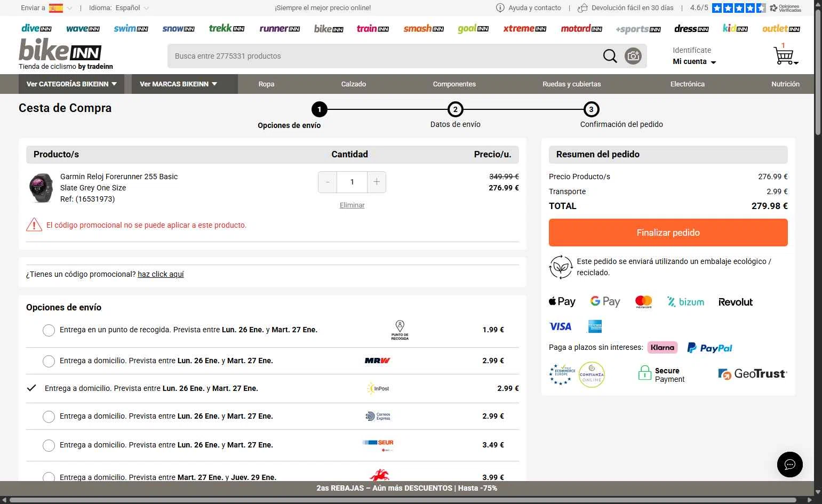Viewport: 822px width, 504px height.
Task: Select MRW home delivery option
Action: (49, 361)
